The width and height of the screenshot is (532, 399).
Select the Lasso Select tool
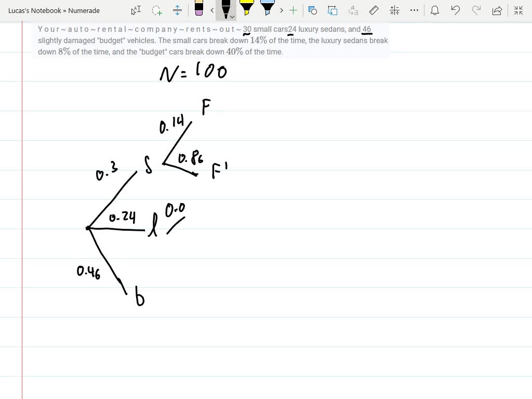pos(155,10)
